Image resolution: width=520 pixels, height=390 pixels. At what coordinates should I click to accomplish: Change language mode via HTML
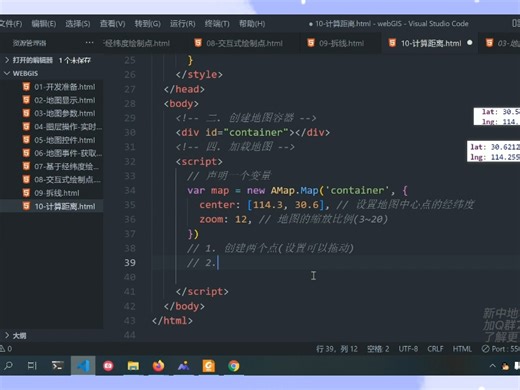click(x=462, y=349)
